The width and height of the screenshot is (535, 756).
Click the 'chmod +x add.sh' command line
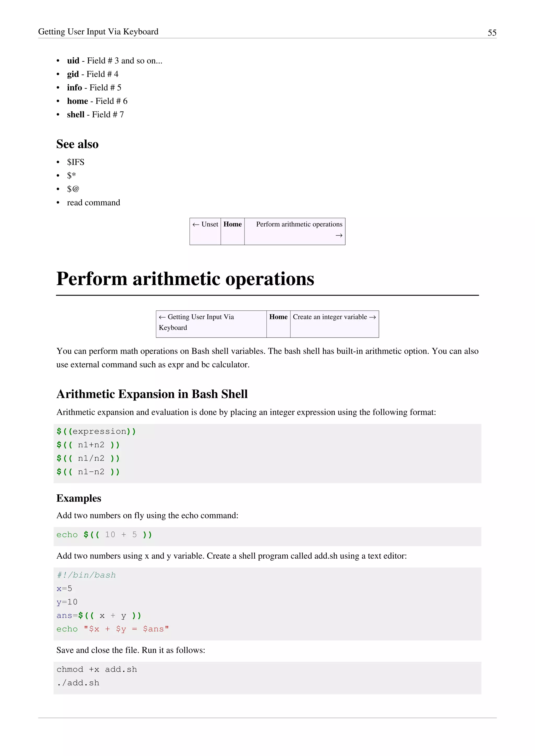tap(96, 669)
